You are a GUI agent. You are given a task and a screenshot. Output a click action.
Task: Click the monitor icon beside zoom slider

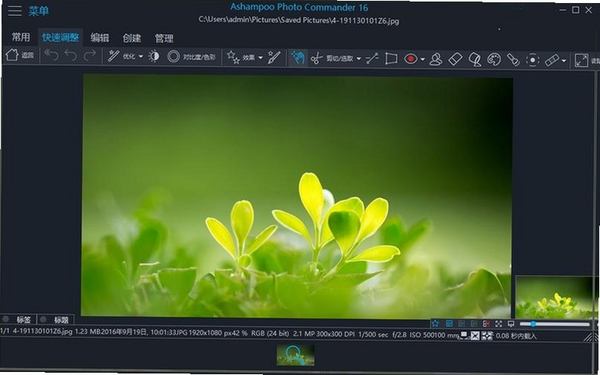(x=510, y=324)
